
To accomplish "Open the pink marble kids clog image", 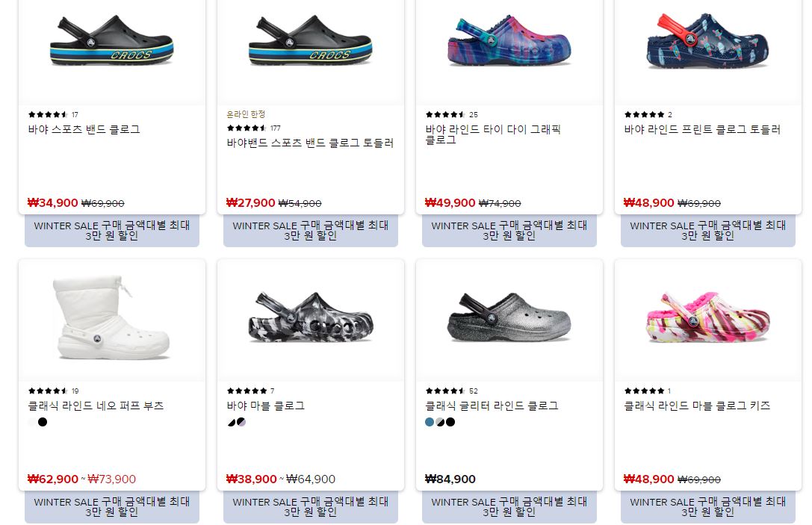I will 708,318.
